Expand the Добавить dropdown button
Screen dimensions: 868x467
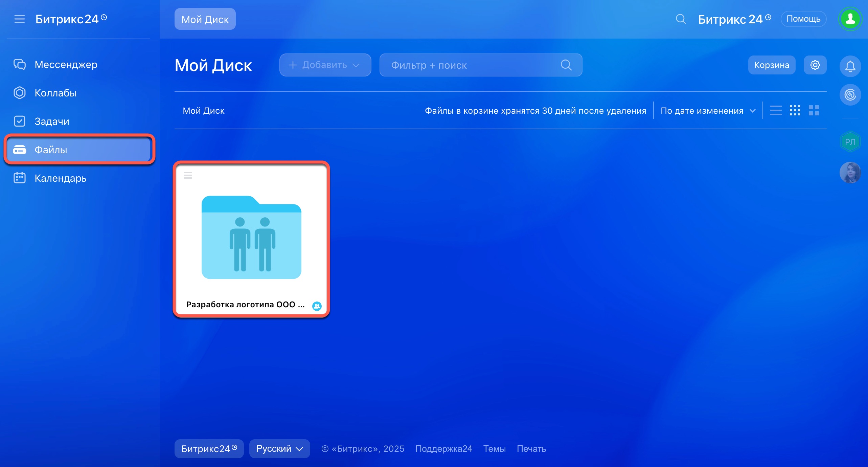tap(325, 65)
